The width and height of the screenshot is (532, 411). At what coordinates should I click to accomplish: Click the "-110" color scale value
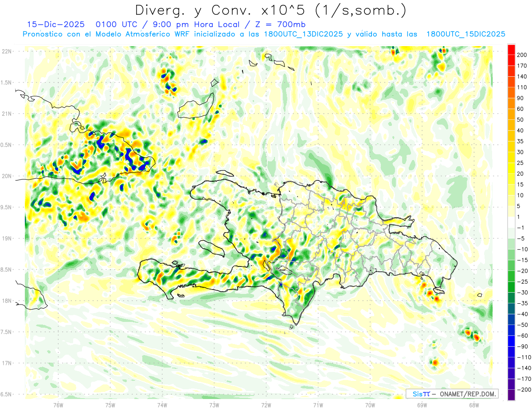(x=524, y=357)
